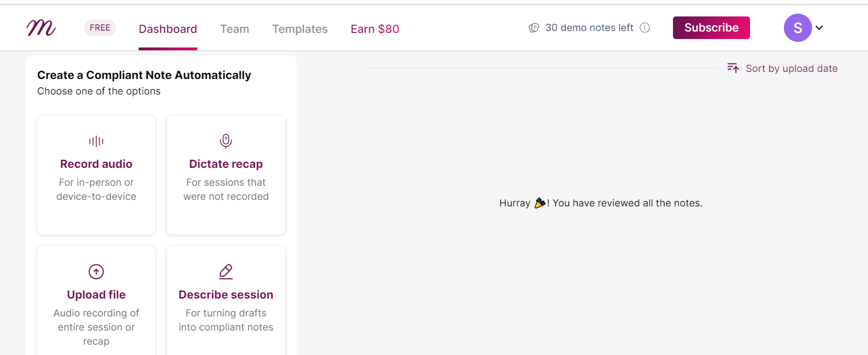Screen dimensions: 868x355
Task: Select the pencil icon for Describe session
Action: pyautogui.click(x=226, y=271)
